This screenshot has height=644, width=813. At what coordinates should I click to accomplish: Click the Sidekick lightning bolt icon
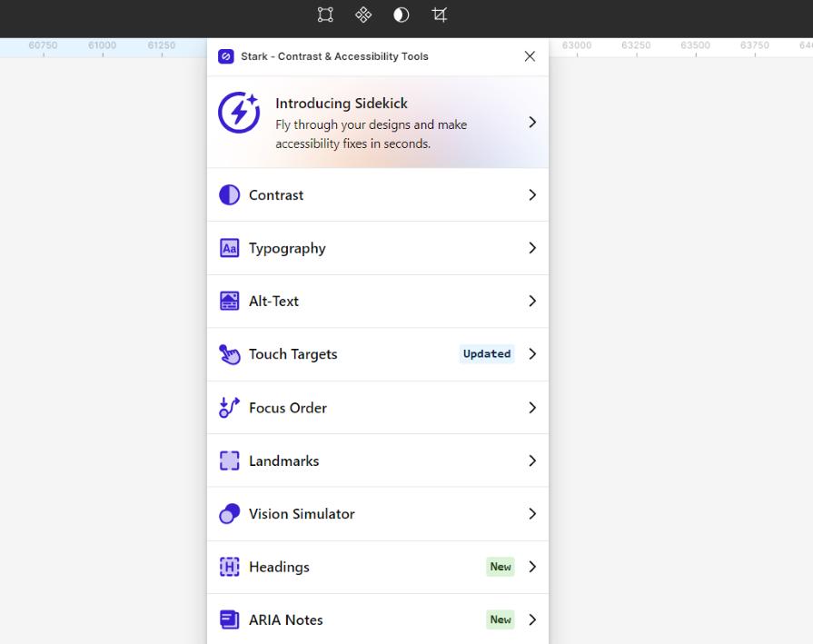click(x=238, y=113)
